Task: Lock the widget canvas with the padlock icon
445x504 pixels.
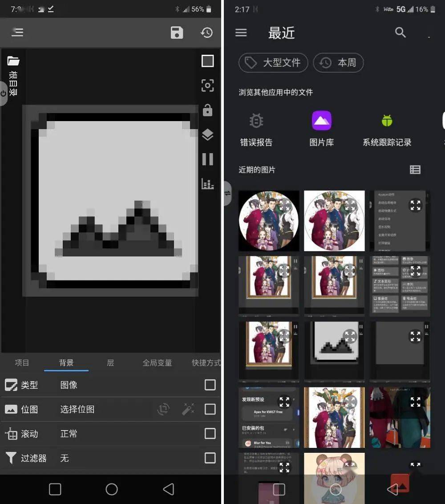Action: [x=207, y=110]
